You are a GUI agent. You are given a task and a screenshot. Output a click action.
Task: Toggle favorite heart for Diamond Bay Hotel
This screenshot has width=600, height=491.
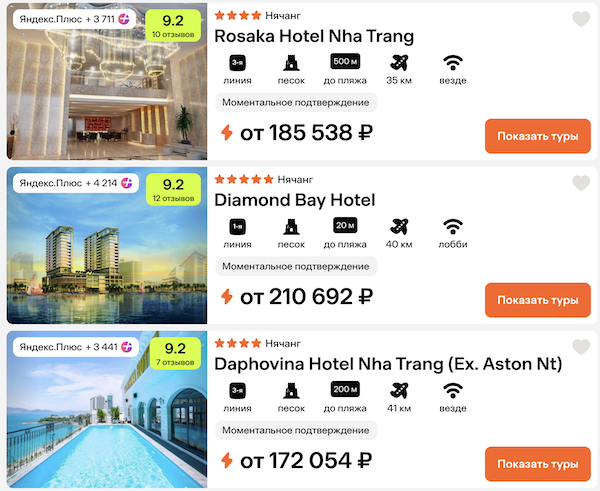point(581,183)
